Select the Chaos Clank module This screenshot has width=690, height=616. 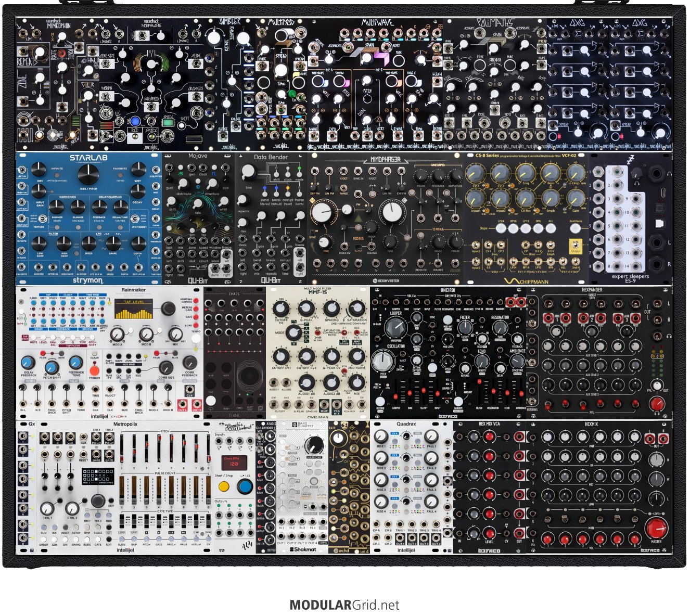pyautogui.click(x=234, y=353)
